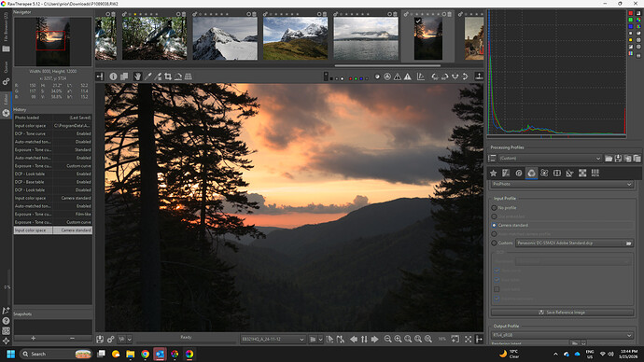Send image to processing queue gears icon
644x362 pixels.
pyautogui.click(x=110, y=339)
